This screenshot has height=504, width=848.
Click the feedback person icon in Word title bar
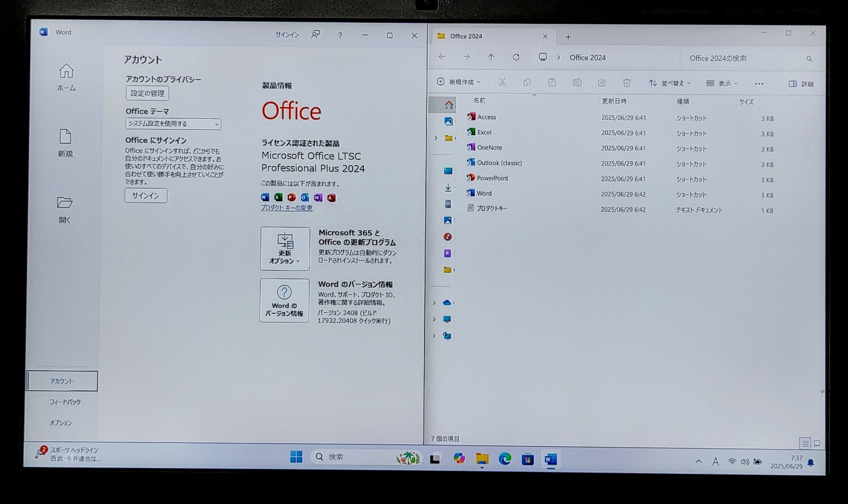pyautogui.click(x=316, y=35)
